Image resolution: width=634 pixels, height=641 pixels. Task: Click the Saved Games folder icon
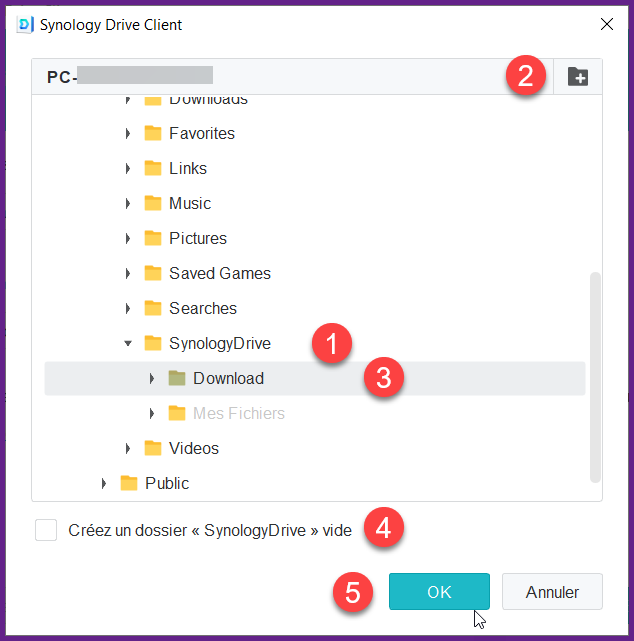click(x=153, y=273)
